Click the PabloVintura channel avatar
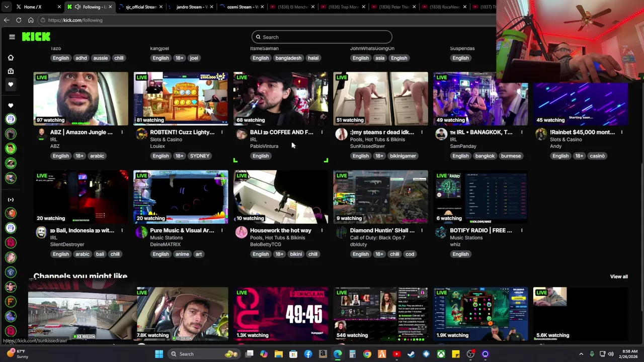Viewport: 644px width, 362px height. click(x=242, y=134)
